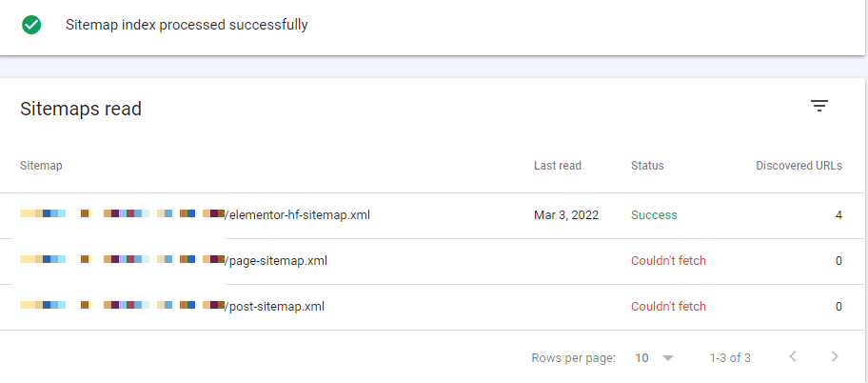Click Couldn't fetch status for page-sitemap.xml
Viewport: 868px width, 383px height.
pos(668,260)
